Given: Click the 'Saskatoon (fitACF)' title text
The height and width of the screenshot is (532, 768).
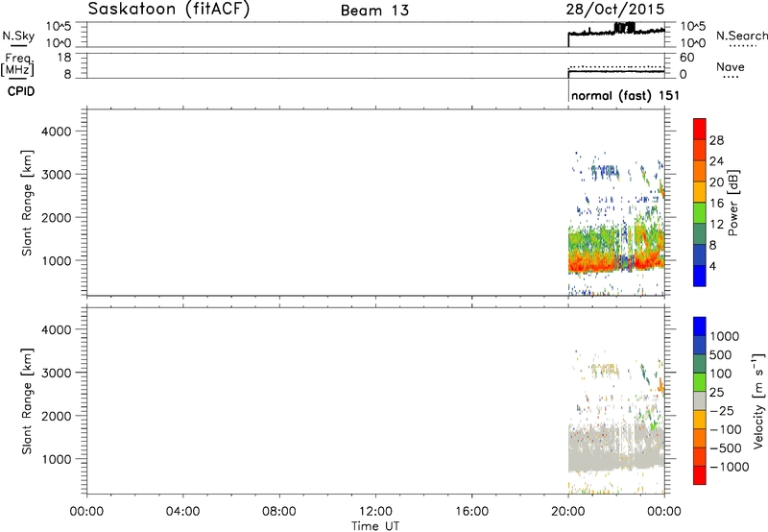Looking at the screenshot, I should pos(169,9).
